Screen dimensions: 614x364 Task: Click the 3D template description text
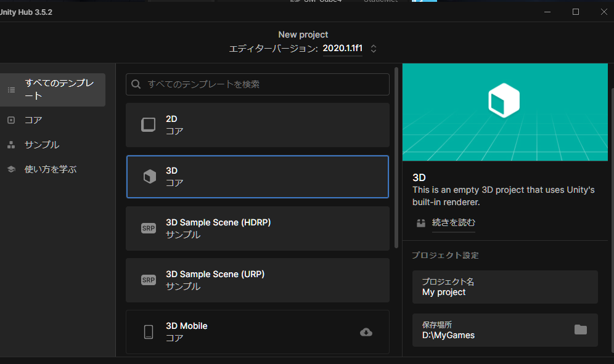coord(504,196)
